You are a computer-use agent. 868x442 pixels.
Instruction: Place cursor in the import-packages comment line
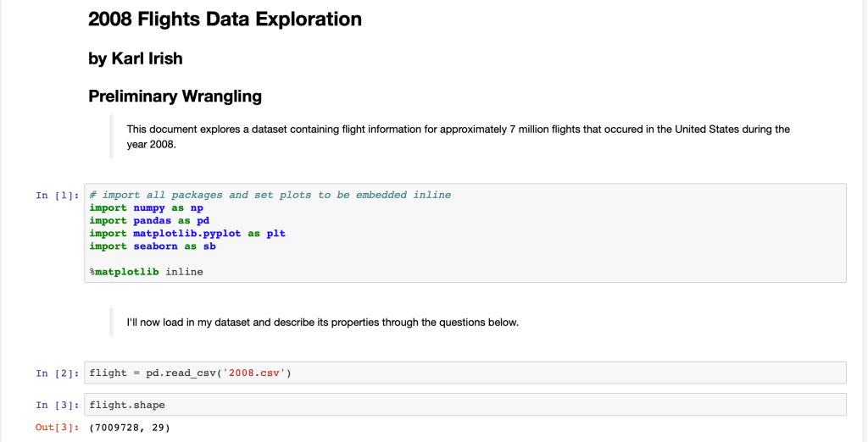click(x=270, y=195)
